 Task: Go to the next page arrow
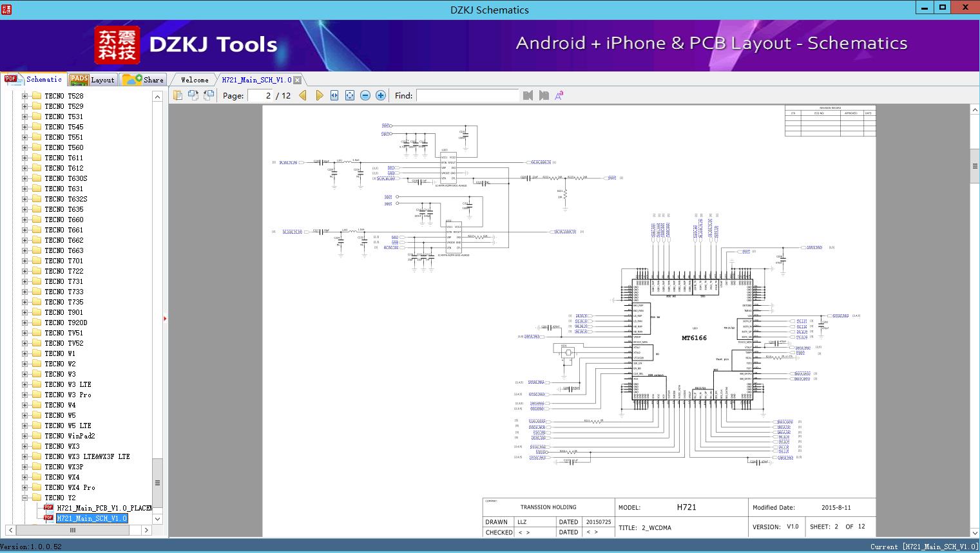(x=320, y=95)
